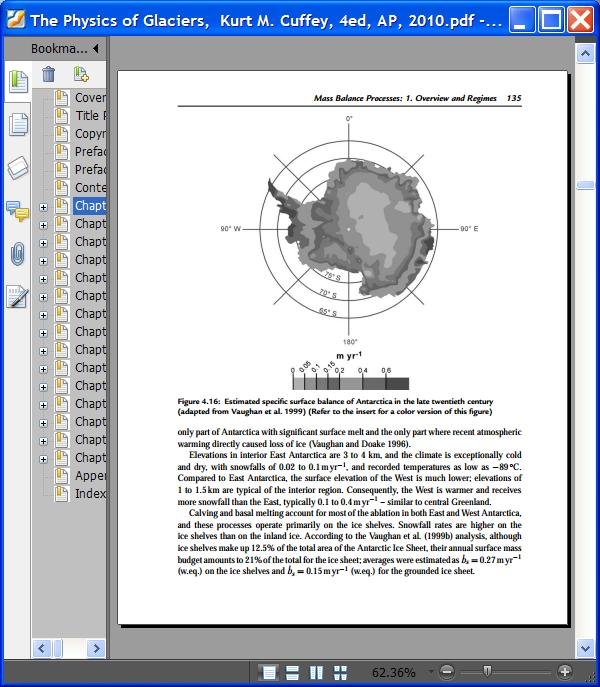
Task: Open the Copyright bookmark
Action: 90,134
